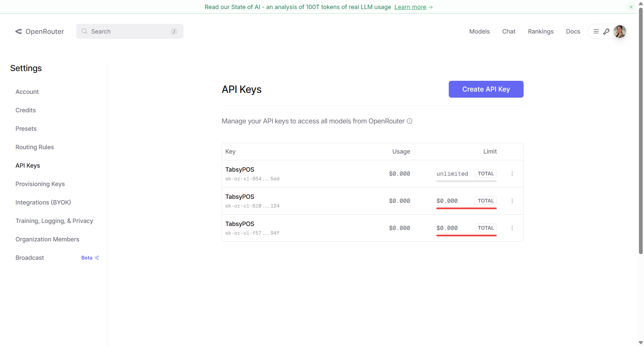644x346 pixels.
Task: Click TOTAL badge on key ending 124
Action: [x=486, y=201]
